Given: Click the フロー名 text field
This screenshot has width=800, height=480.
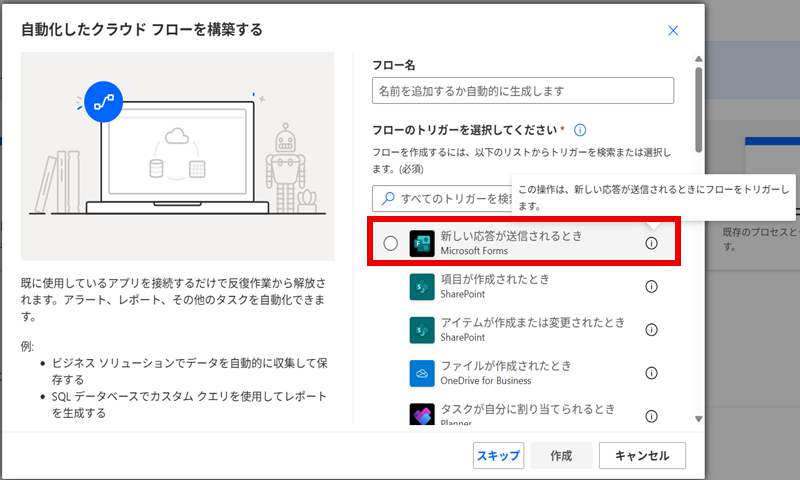Looking at the screenshot, I should 522,91.
